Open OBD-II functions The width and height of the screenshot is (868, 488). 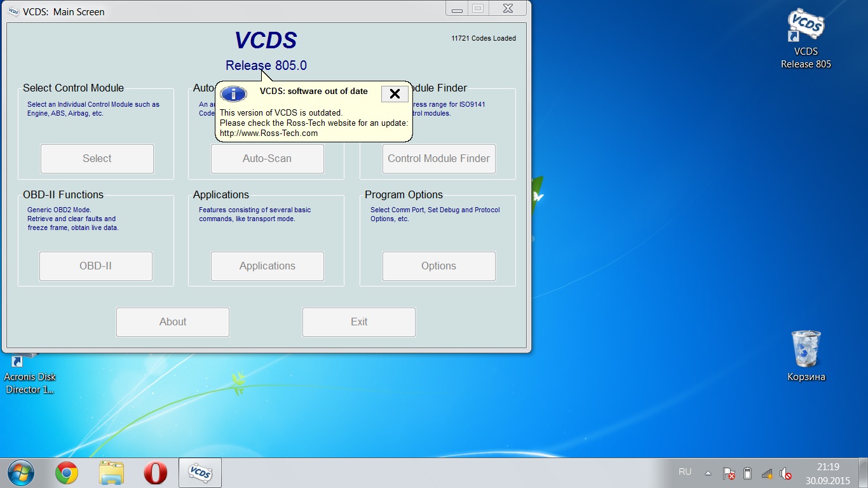[x=96, y=266]
